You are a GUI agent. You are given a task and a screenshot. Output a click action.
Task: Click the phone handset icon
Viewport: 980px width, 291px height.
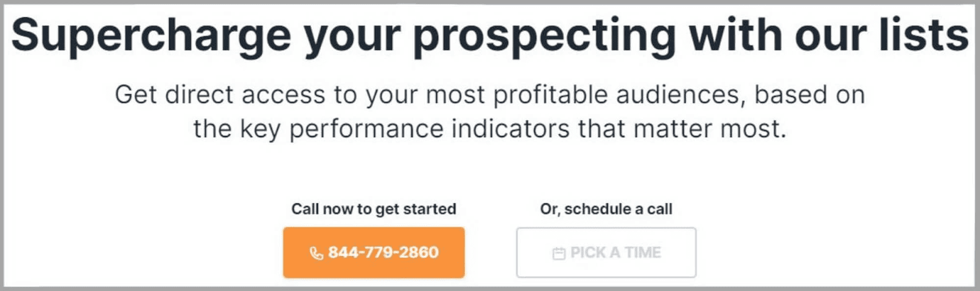316,253
